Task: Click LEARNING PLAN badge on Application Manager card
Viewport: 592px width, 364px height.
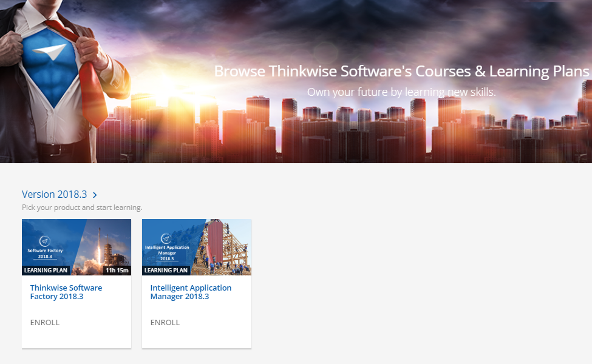Action: (x=166, y=271)
